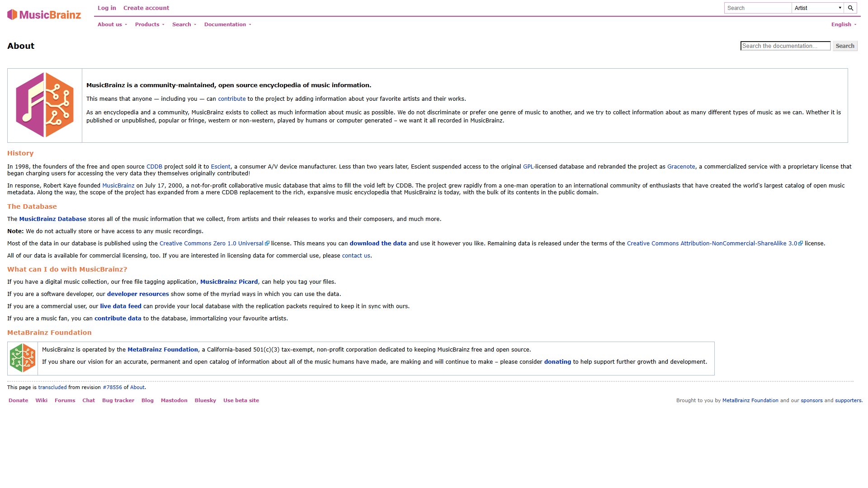Viewport: 868px width, 488px height.
Task: Click the Create account link
Action: pyautogui.click(x=146, y=8)
